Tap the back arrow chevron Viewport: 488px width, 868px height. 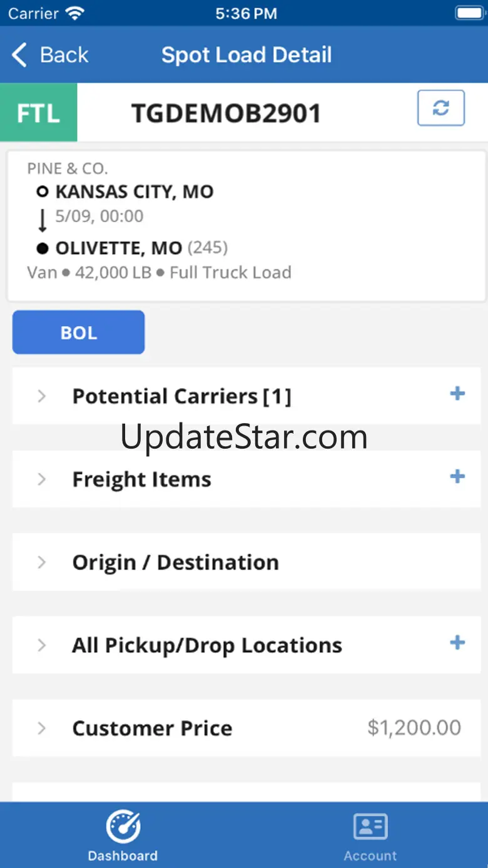click(19, 55)
